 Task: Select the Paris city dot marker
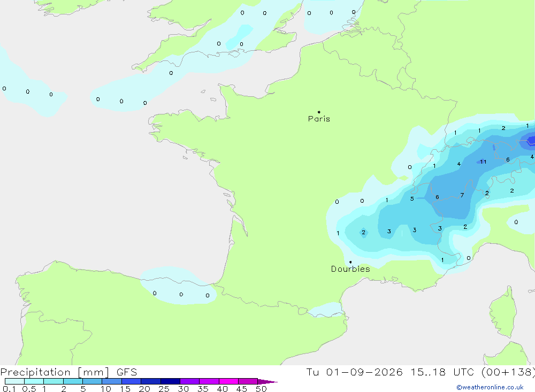click(319, 112)
